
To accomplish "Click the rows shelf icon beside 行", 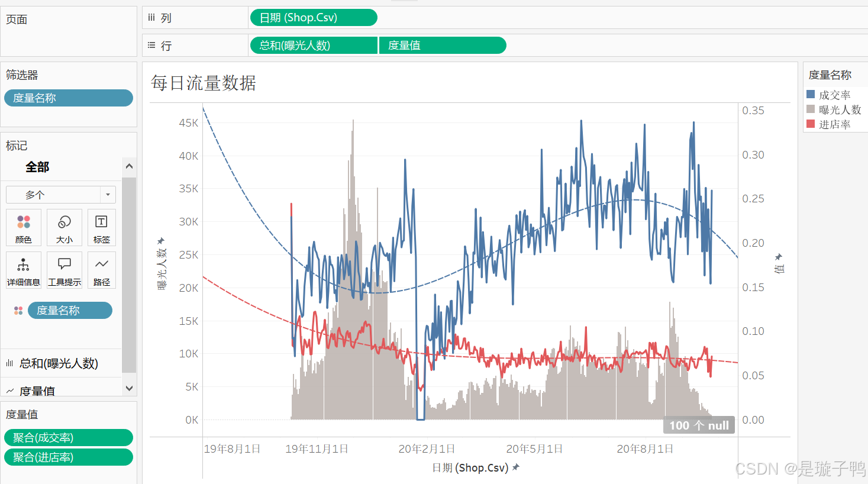I will click(151, 46).
